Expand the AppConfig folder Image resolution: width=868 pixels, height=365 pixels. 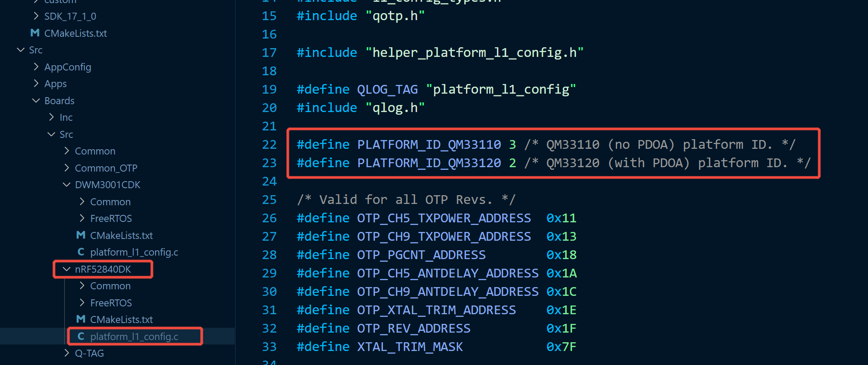(x=36, y=67)
